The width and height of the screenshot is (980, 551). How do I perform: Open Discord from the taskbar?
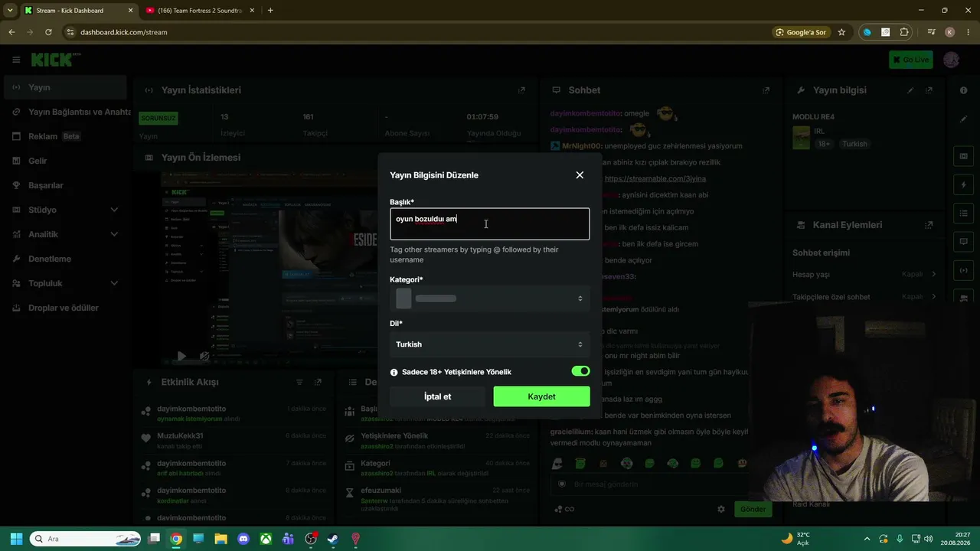click(243, 539)
